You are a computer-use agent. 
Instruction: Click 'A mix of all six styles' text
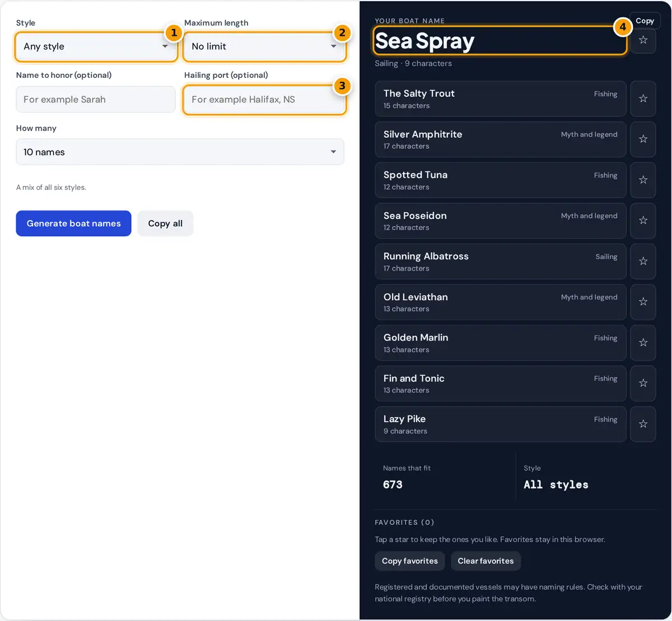coord(51,188)
